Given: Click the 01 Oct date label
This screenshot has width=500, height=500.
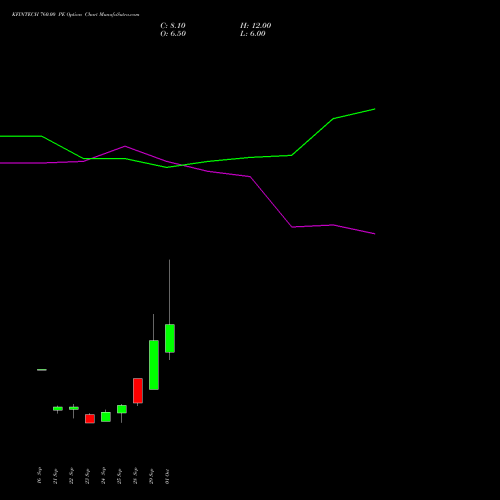Looking at the screenshot, I should [167, 476].
